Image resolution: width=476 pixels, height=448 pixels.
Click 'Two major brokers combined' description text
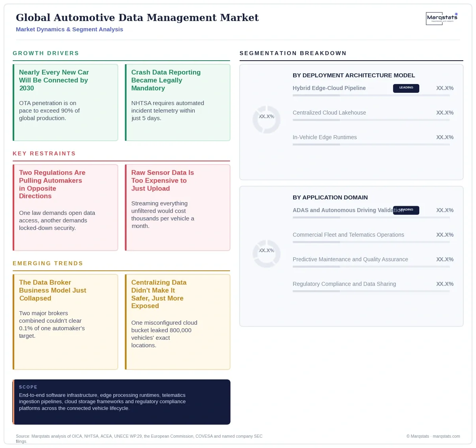(52, 324)
